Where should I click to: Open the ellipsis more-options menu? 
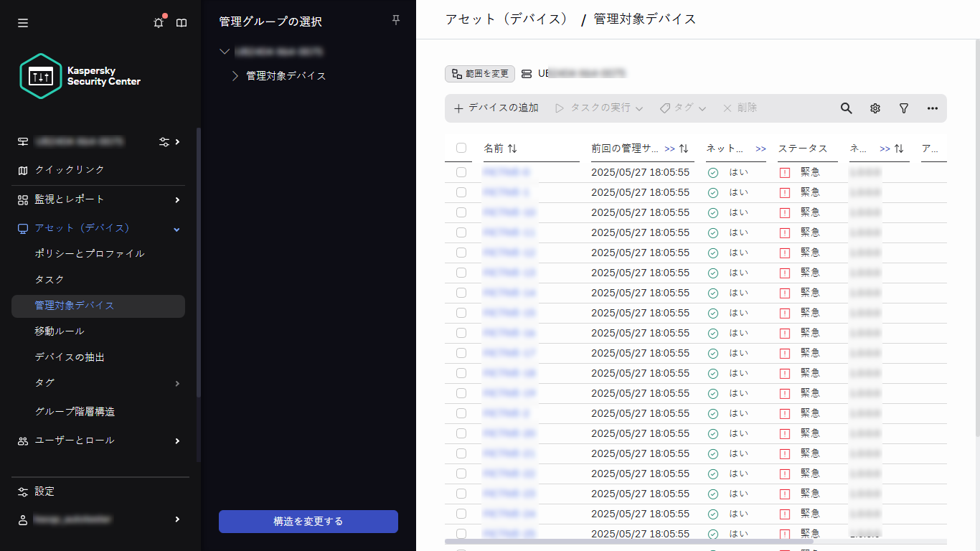click(x=932, y=108)
